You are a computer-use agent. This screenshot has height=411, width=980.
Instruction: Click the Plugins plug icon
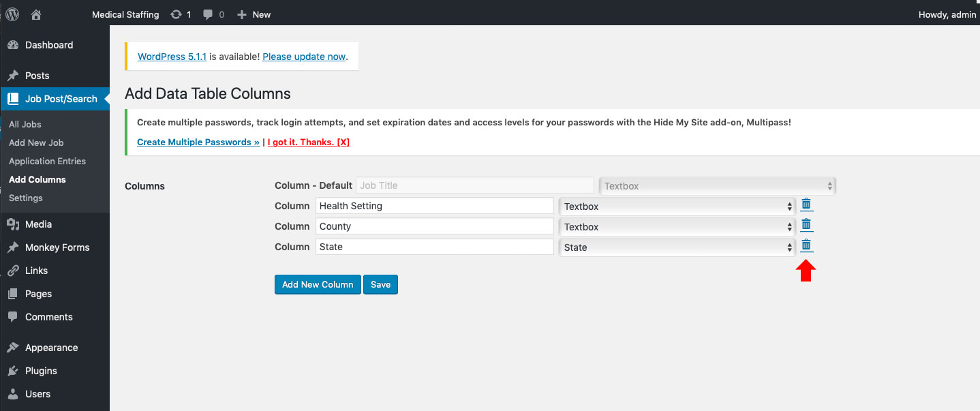pos(13,371)
